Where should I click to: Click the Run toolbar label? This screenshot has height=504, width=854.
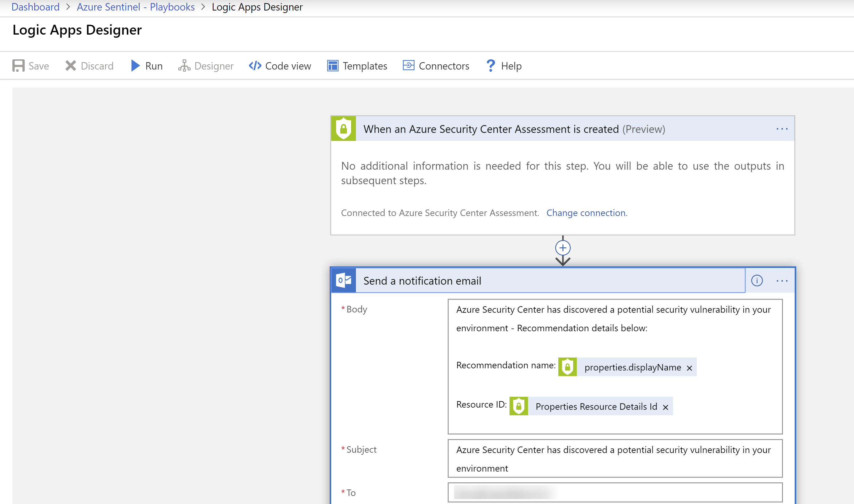point(154,66)
